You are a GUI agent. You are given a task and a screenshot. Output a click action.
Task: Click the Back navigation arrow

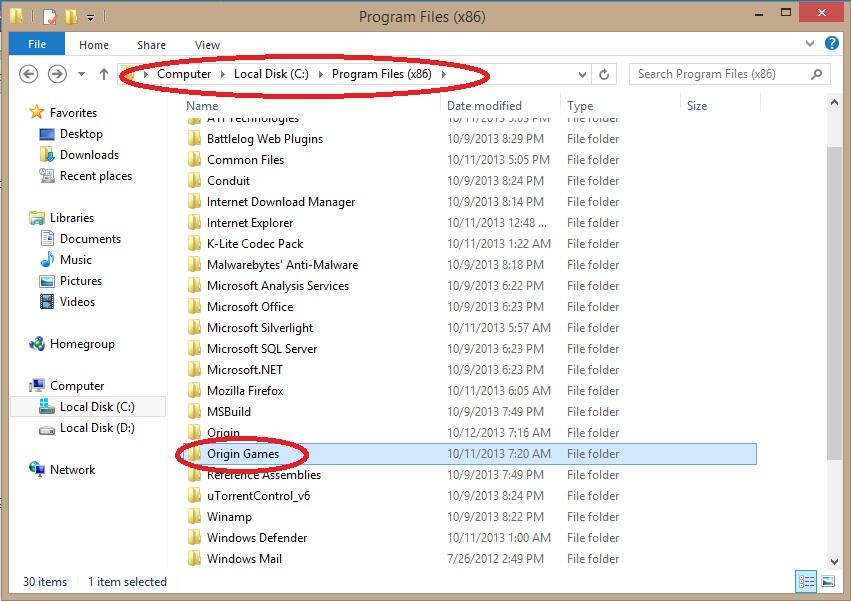point(29,74)
